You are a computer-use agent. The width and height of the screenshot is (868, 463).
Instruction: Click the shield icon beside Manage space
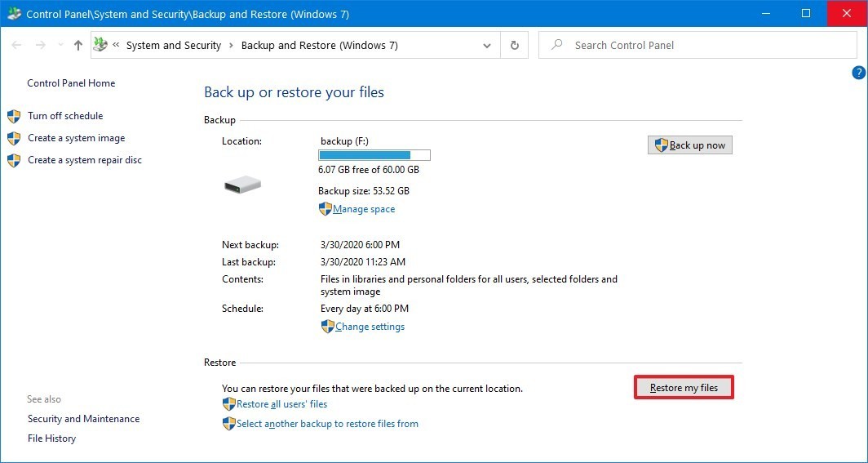325,209
